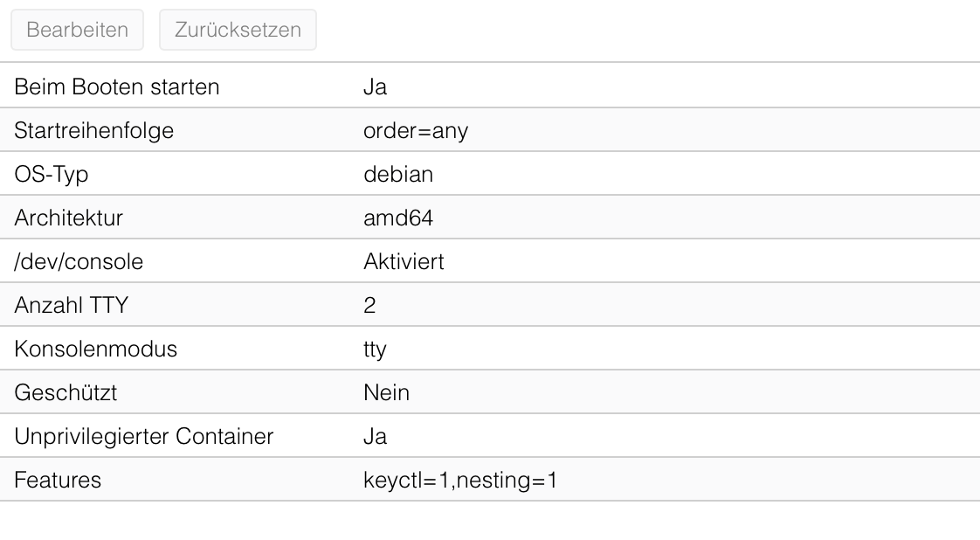Select the Konsolenmodus row
The image size is (980, 540).
(490, 348)
